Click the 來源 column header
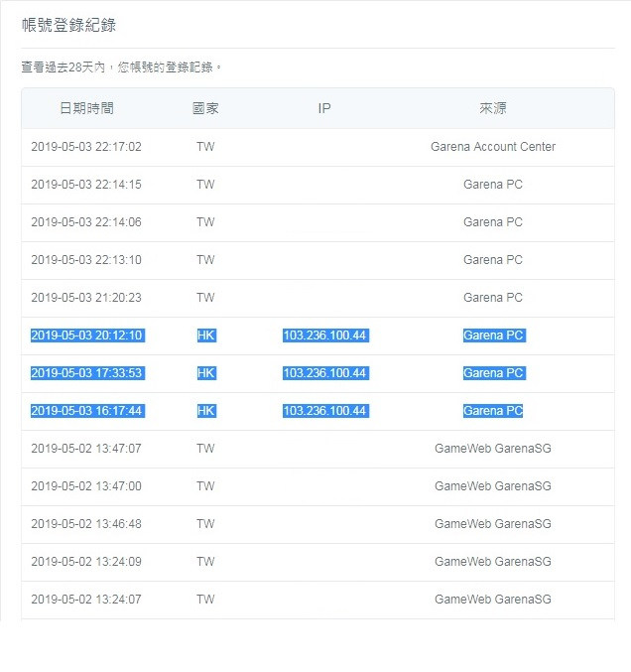Image resolution: width=631 pixels, height=672 pixels. [x=492, y=108]
